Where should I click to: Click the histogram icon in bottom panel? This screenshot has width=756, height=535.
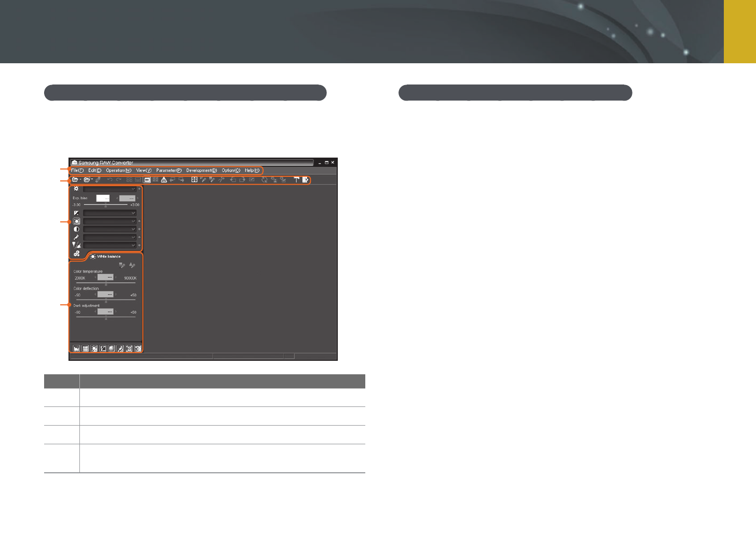(77, 349)
